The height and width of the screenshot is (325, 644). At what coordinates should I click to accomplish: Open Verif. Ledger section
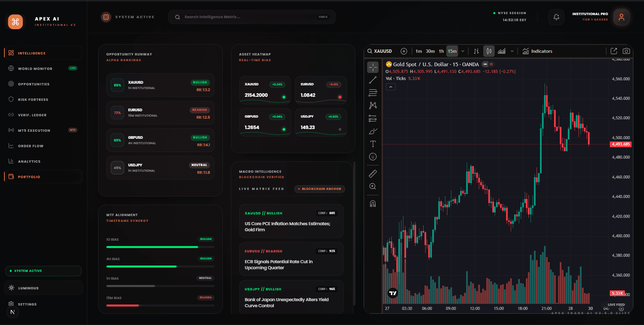(44, 115)
